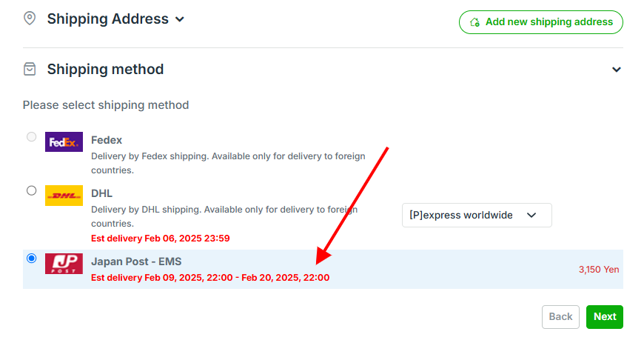
Task: Click the FedEx logo
Action: (64, 141)
